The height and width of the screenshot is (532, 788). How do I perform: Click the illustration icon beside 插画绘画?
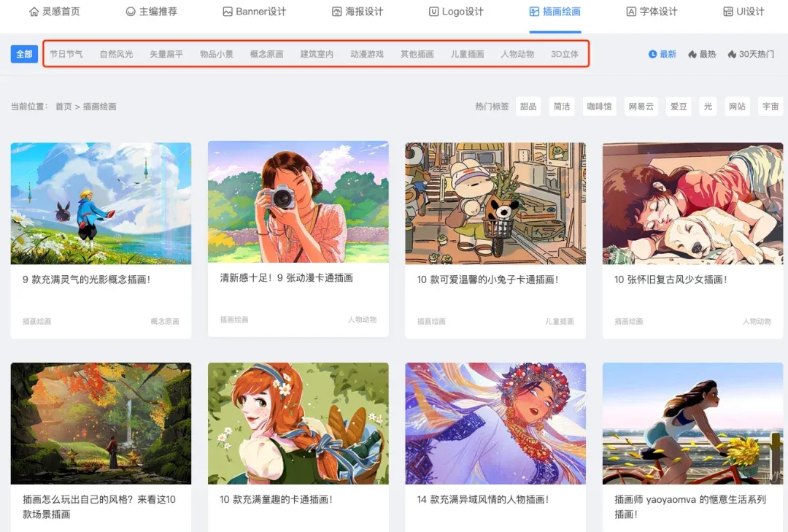tap(534, 12)
